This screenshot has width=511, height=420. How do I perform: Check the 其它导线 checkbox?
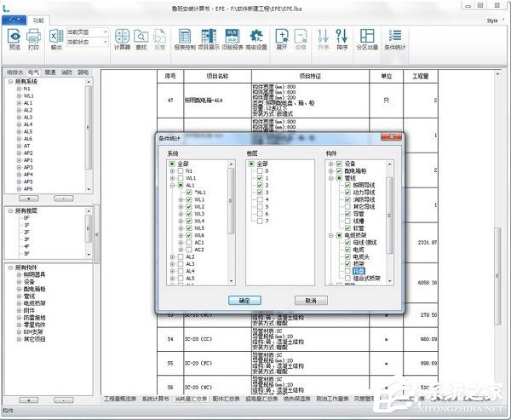coord(347,207)
